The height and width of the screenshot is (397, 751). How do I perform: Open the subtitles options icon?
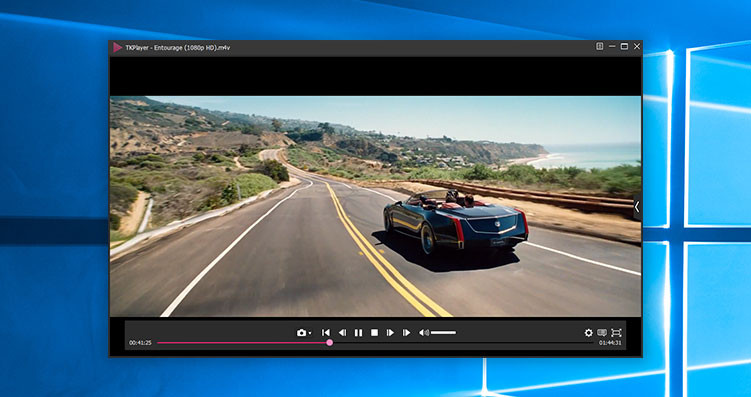(x=602, y=332)
